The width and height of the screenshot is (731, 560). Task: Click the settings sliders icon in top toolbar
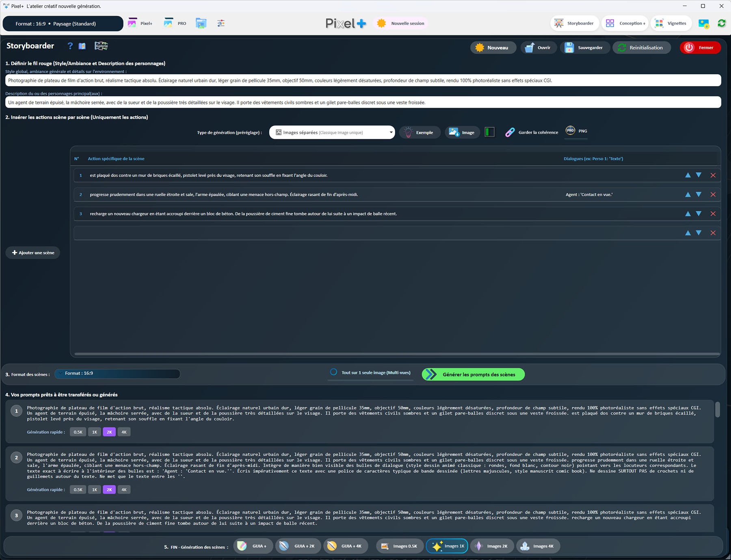(x=221, y=23)
